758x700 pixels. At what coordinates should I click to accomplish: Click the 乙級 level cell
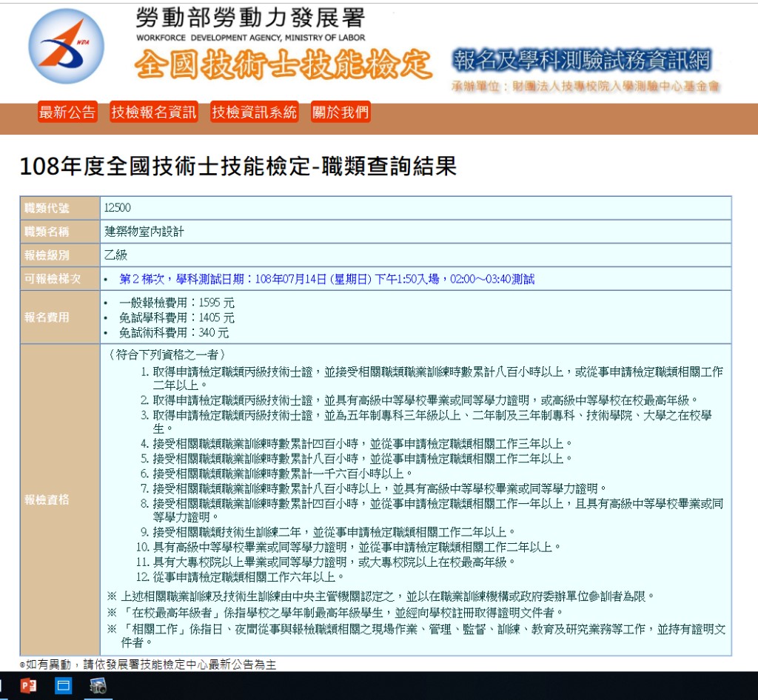[x=116, y=255]
